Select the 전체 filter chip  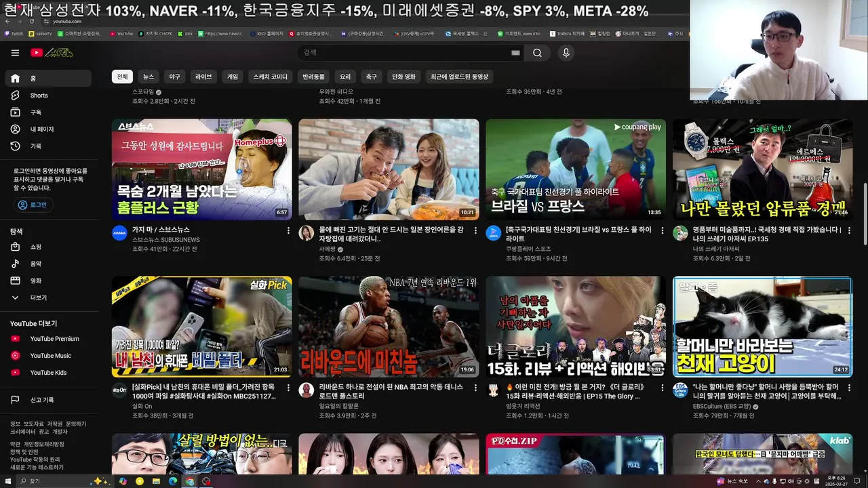pos(122,77)
